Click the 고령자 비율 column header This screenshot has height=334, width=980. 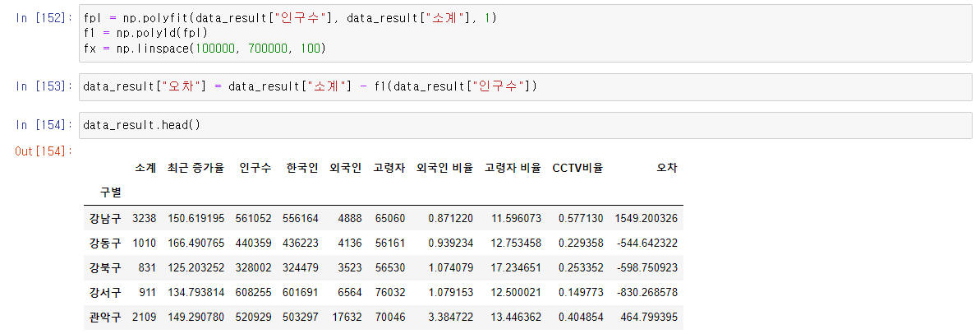[513, 169]
